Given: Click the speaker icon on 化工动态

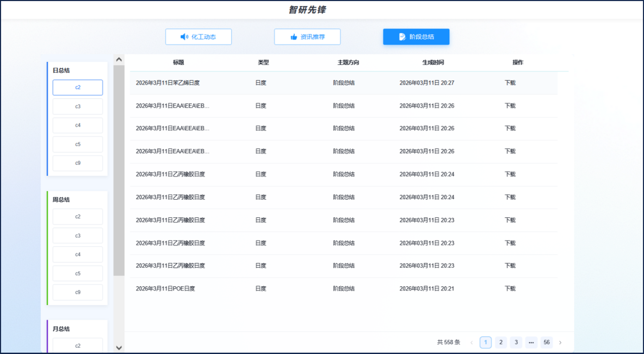Looking at the screenshot, I should point(184,37).
